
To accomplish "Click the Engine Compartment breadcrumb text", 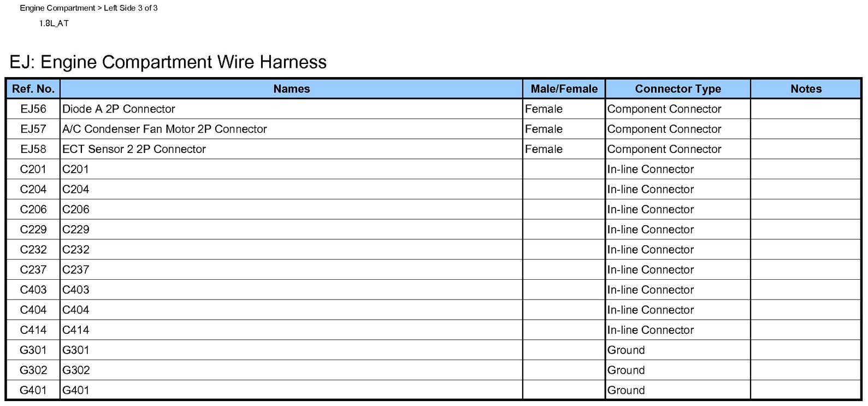I will tap(57, 8).
